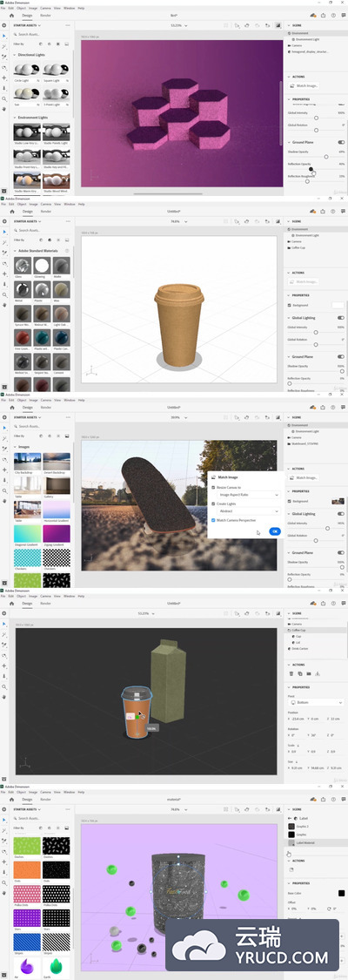
Task: Switch to Render tab in coffee cup window
Action: coord(45,212)
